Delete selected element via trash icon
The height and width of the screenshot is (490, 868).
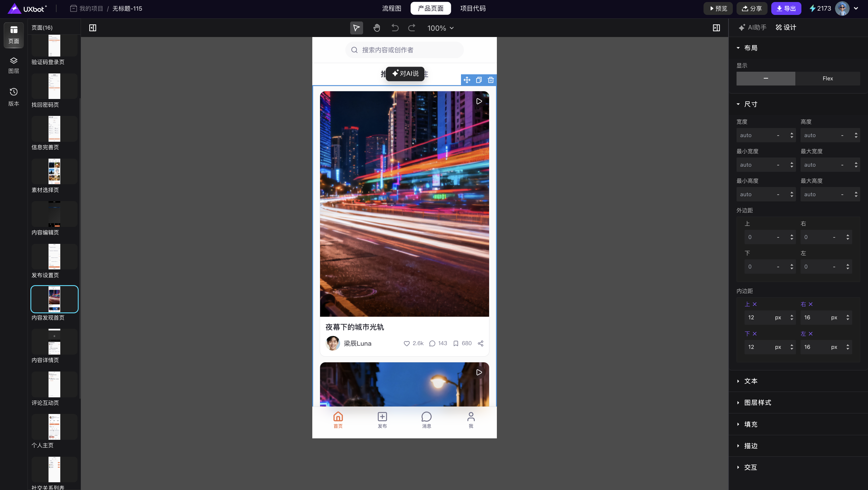pyautogui.click(x=491, y=80)
